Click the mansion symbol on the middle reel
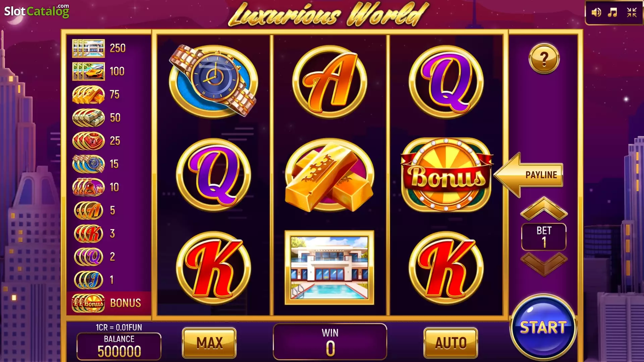This screenshot has height=362, width=644. [329, 267]
